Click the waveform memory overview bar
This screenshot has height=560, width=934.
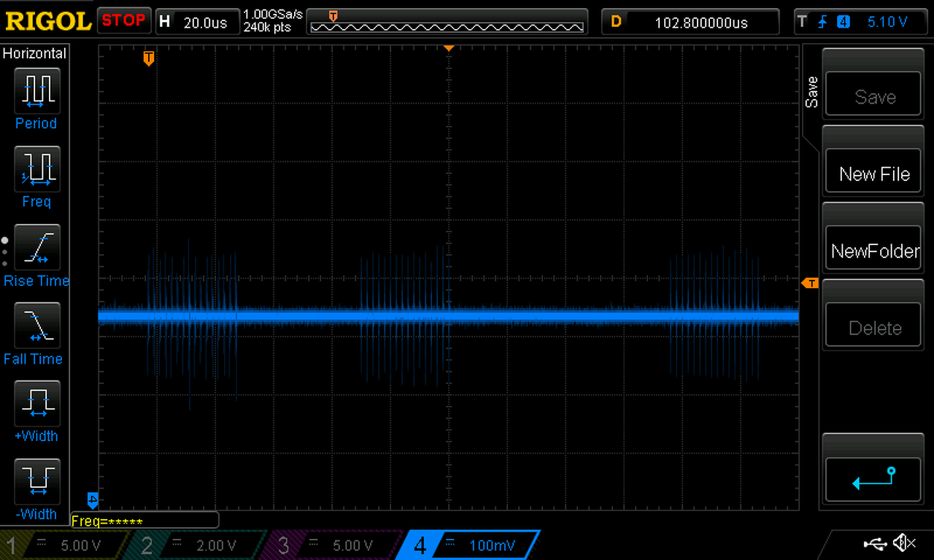[x=447, y=23]
